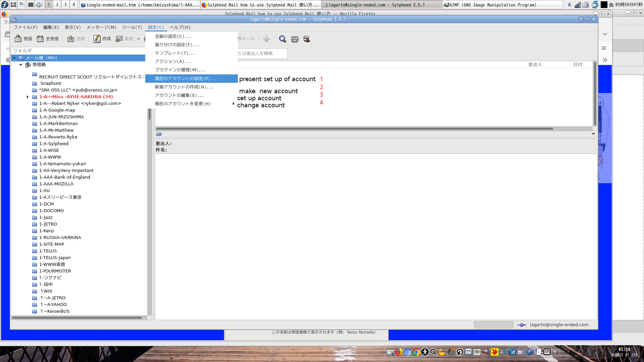This screenshot has width=644, height=362.
Task: Click the magnifier search toolbar icon
Action: [x=282, y=39]
